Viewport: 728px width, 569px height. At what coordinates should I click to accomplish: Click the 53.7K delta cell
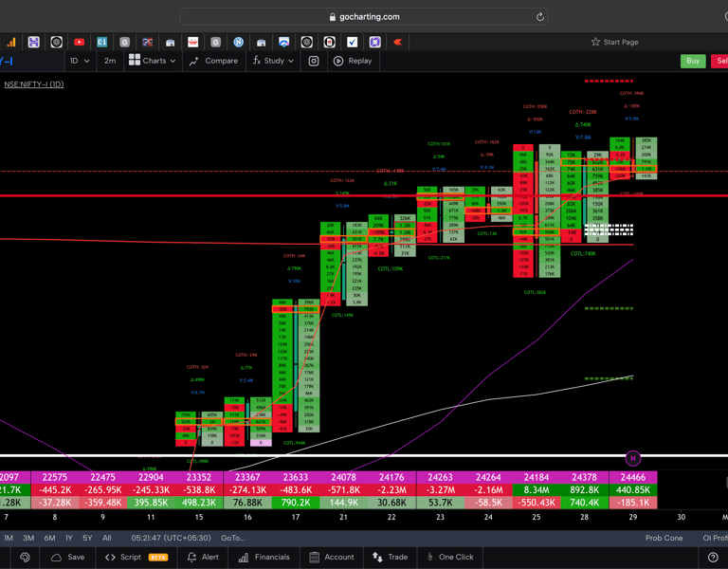440,503
